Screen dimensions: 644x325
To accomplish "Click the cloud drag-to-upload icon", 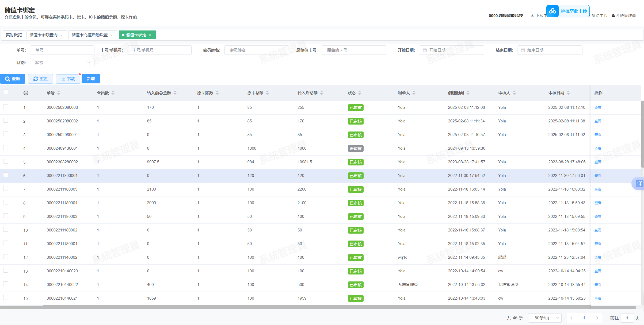I will tap(552, 11).
